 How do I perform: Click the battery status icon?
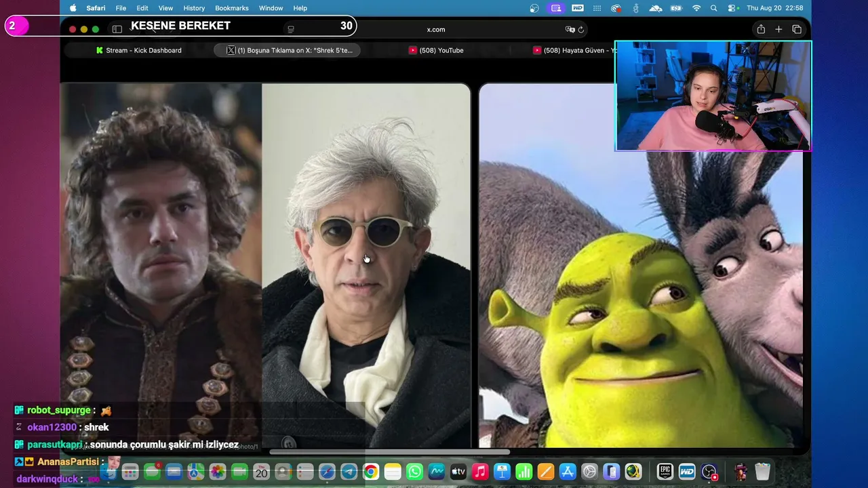click(x=675, y=8)
